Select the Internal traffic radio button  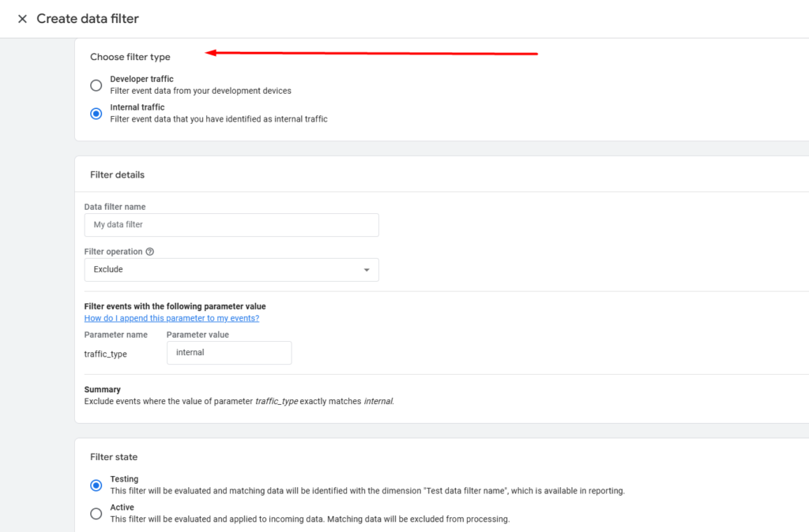click(96, 114)
